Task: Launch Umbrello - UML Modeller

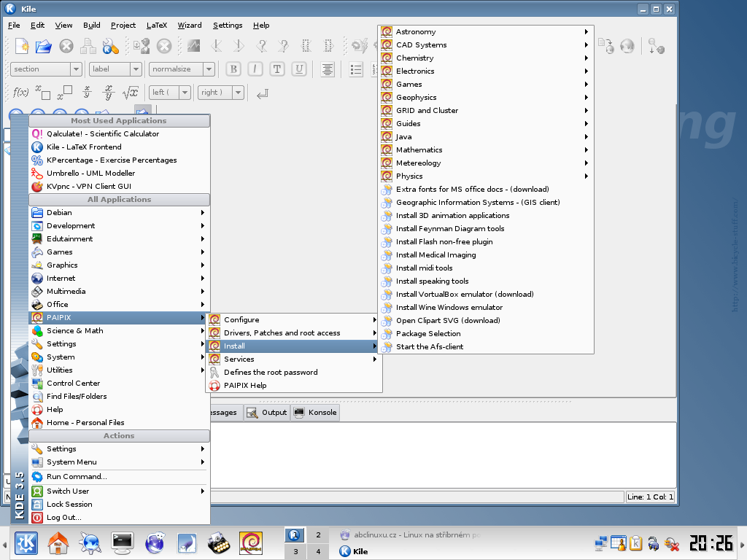Action: [x=119, y=173]
